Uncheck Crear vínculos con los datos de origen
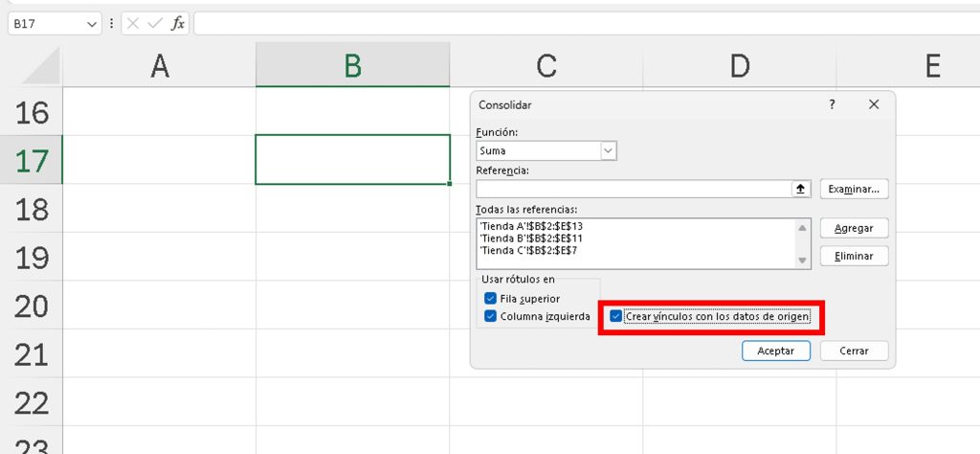 pyautogui.click(x=616, y=316)
